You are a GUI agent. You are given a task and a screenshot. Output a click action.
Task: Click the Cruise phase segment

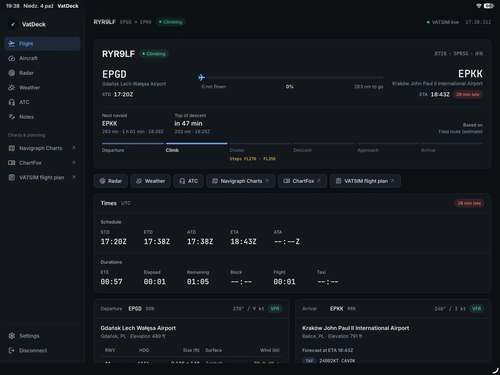260,147
